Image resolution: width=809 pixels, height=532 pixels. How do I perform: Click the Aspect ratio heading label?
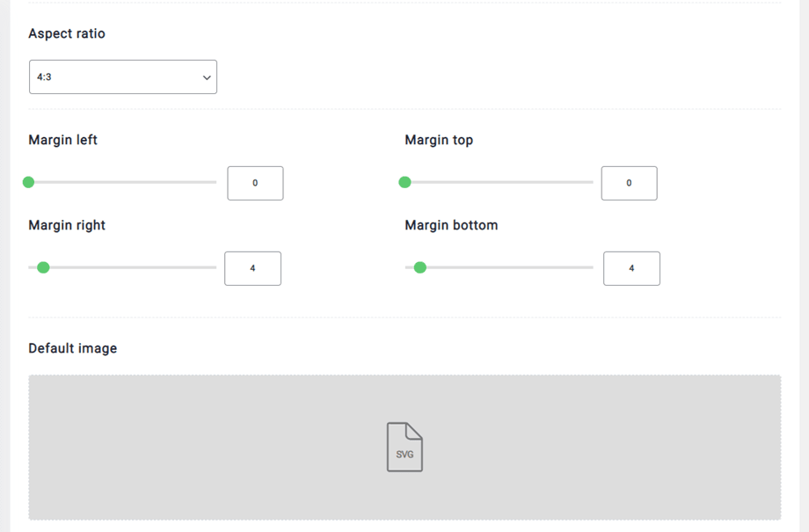click(67, 33)
